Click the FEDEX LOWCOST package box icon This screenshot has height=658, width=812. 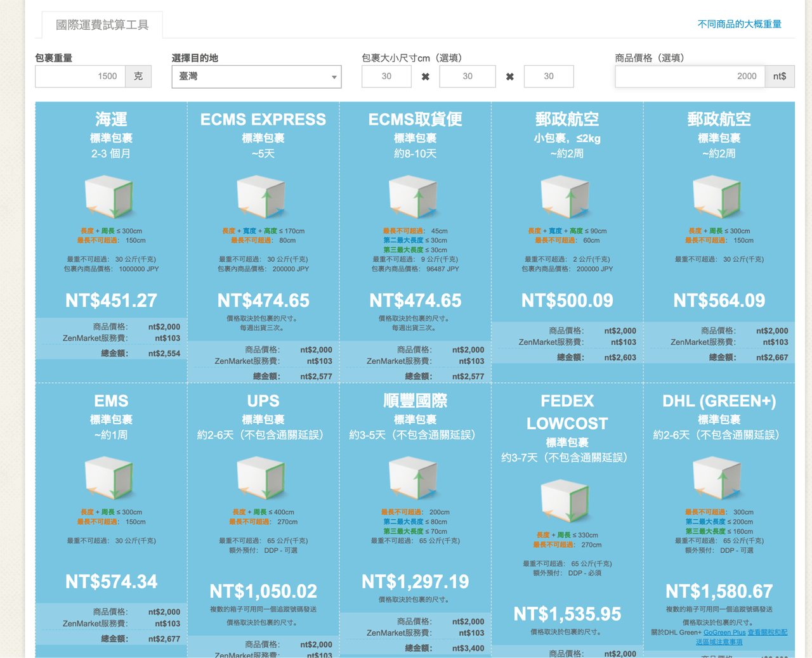(x=565, y=501)
